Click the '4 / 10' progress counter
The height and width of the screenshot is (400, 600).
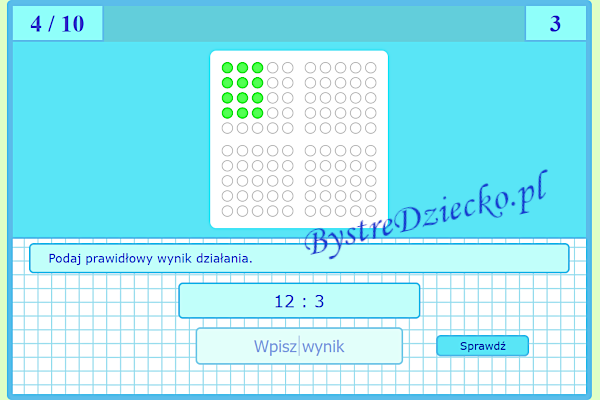tap(58, 24)
